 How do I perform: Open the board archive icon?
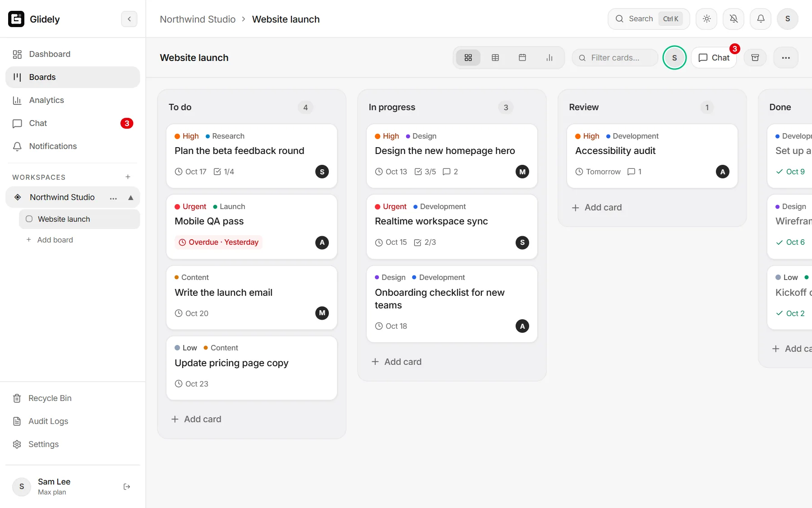(755, 58)
